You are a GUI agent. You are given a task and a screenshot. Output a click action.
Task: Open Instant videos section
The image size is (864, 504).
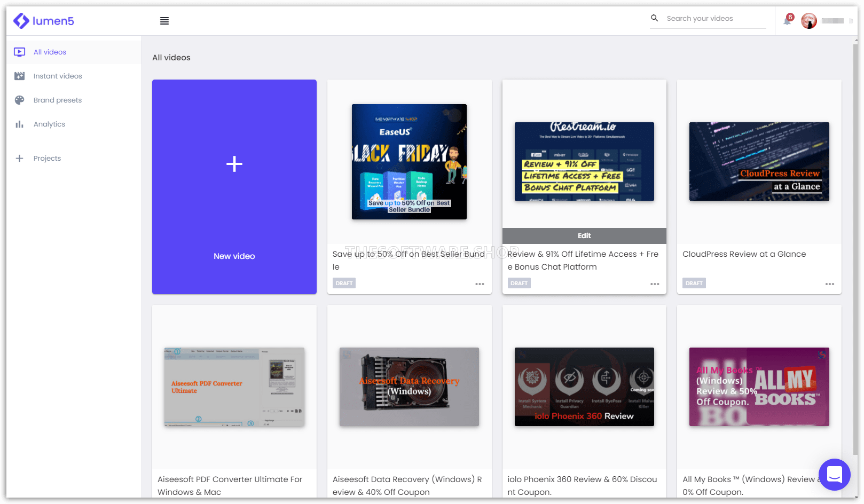(x=58, y=76)
